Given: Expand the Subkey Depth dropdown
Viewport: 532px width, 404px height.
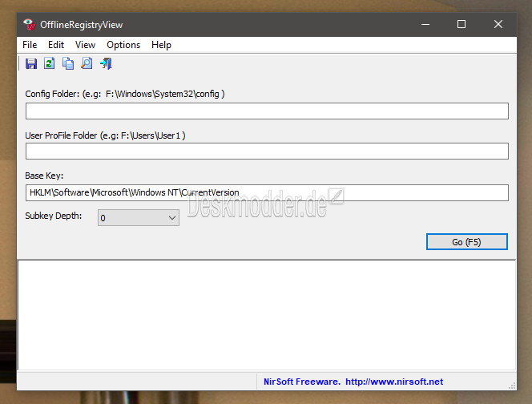Looking at the screenshot, I should click(139, 217).
